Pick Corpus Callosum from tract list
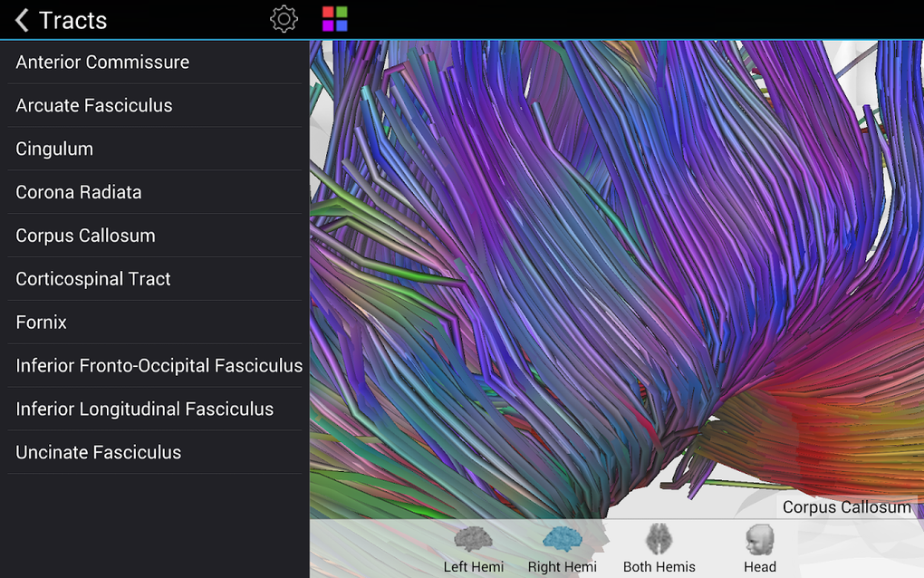Image resolution: width=924 pixels, height=578 pixels. click(x=154, y=235)
